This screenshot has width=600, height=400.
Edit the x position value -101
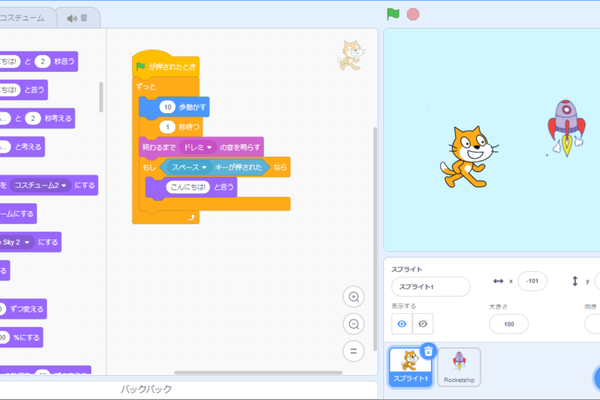coord(532,281)
